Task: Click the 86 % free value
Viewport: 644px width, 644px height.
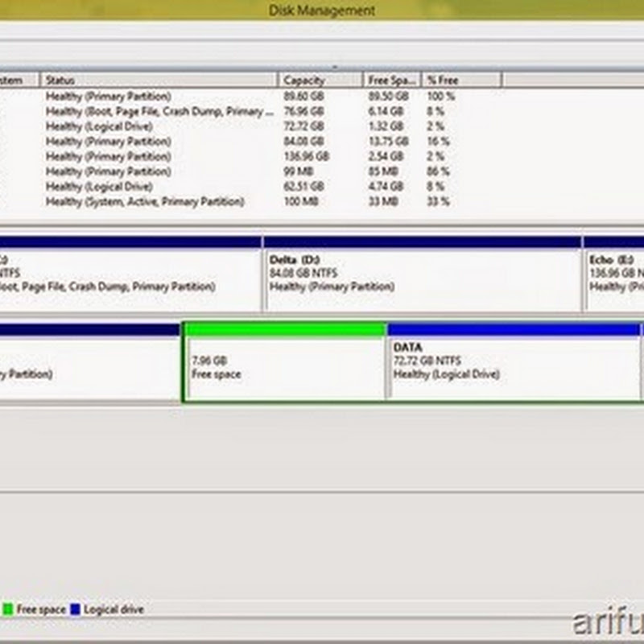Action: 438,171
